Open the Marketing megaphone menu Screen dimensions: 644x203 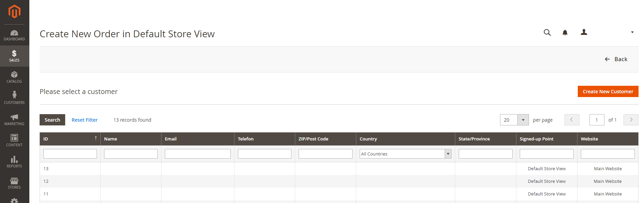14,120
